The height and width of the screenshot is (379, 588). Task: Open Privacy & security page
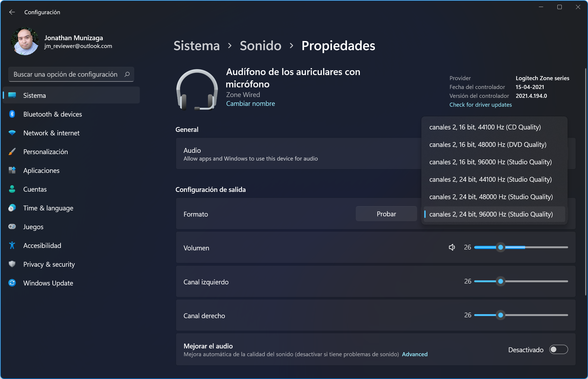click(49, 264)
